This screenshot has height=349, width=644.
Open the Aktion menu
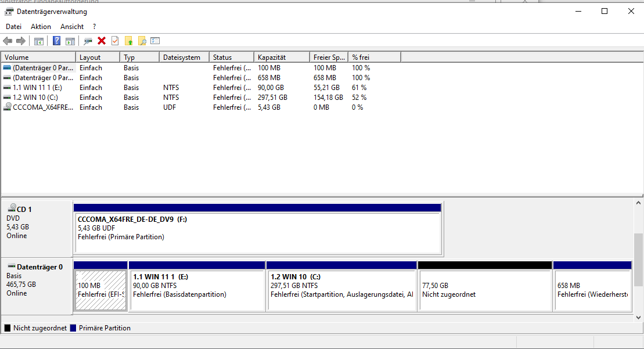pyautogui.click(x=41, y=26)
